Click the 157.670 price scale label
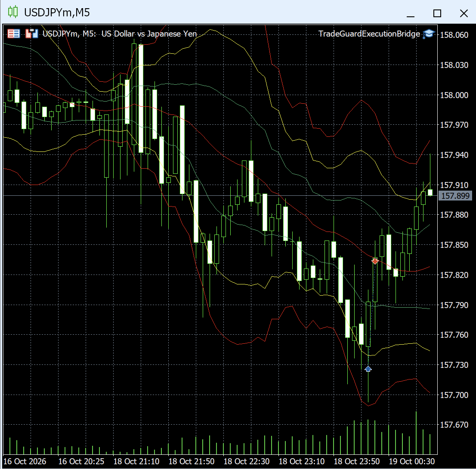 (x=454, y=424)
